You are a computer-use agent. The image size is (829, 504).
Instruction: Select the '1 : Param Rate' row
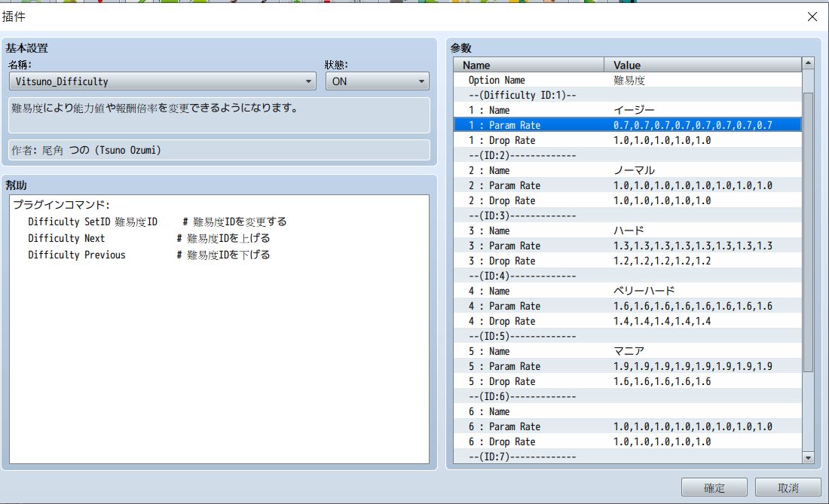point(628,125)
